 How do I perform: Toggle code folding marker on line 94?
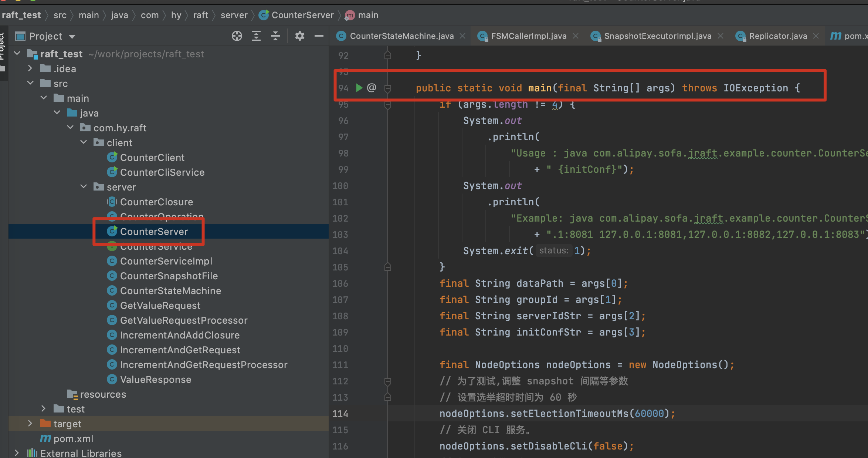pyautogui.click(x=388, y=88)
